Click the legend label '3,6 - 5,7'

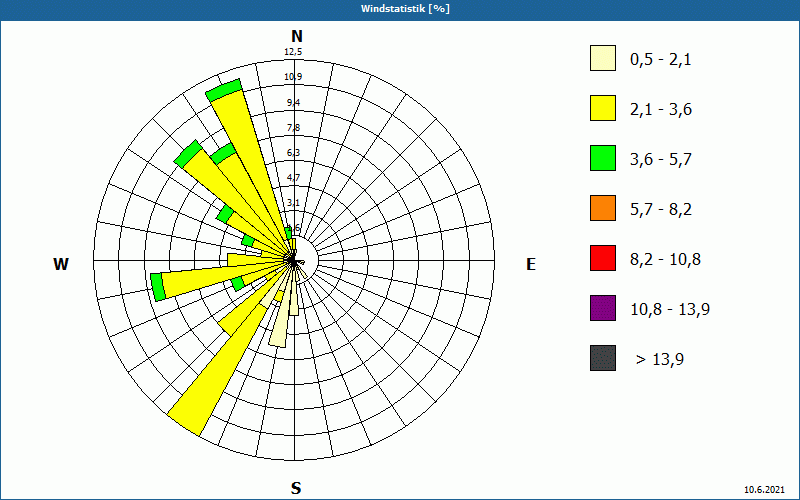click(x=661, y=160)
